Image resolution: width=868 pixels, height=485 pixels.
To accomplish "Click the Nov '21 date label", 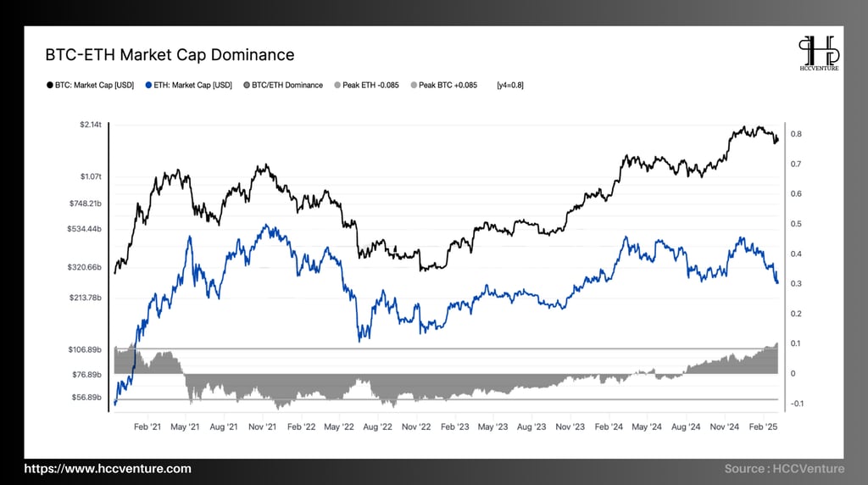I will point(262,426).
